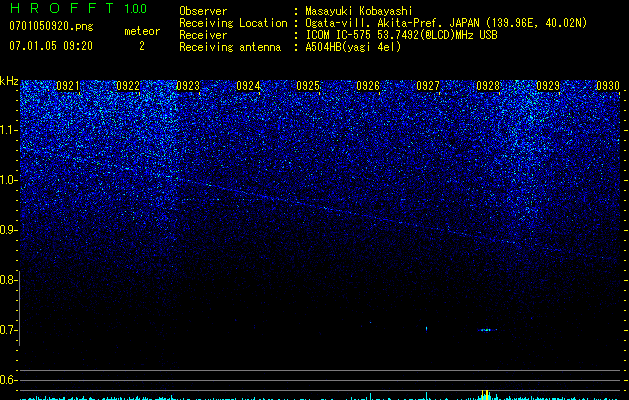The image size is (629, 400).
Task: Click the 0921 time marker
Action: pos(68,86)
